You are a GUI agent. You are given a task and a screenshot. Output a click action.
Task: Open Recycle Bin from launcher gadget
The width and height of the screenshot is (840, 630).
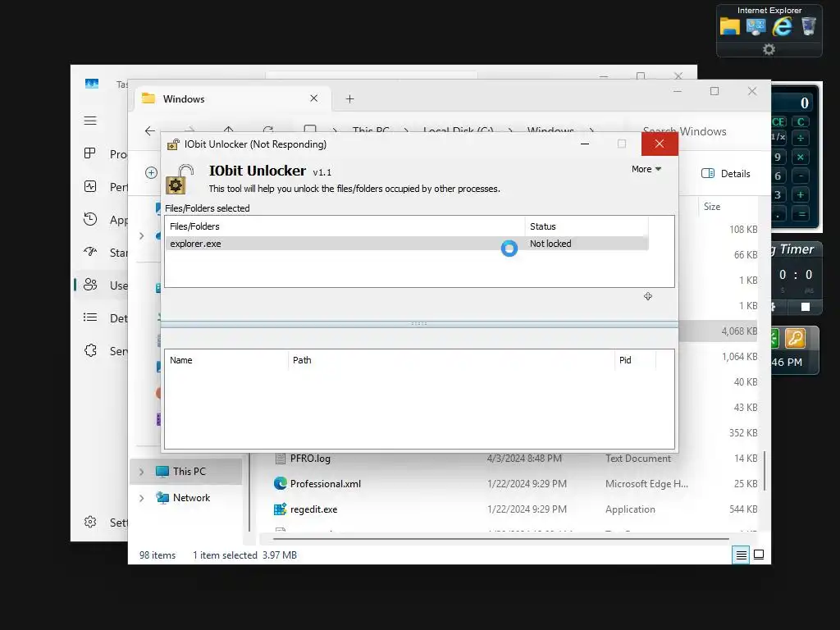coord(808,25)
